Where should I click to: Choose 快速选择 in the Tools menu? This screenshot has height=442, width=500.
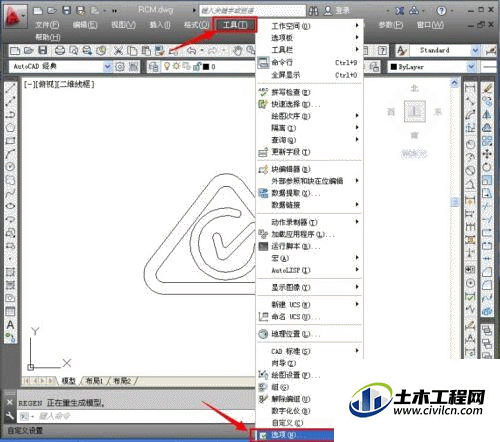point(309,104)
